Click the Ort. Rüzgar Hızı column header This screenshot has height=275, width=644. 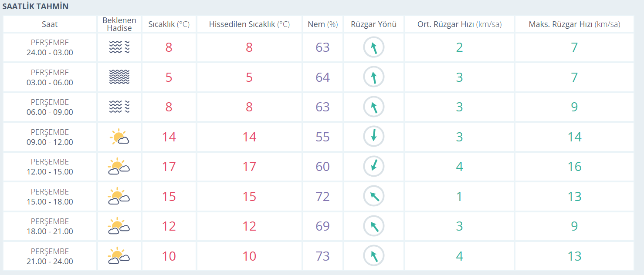(x=459, y=24)
